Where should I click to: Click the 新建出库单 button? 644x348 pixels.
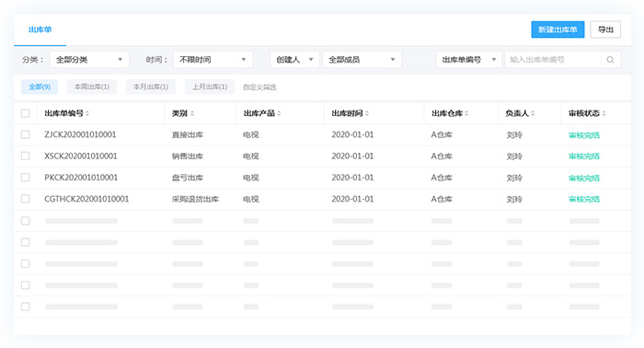[558, 29]
